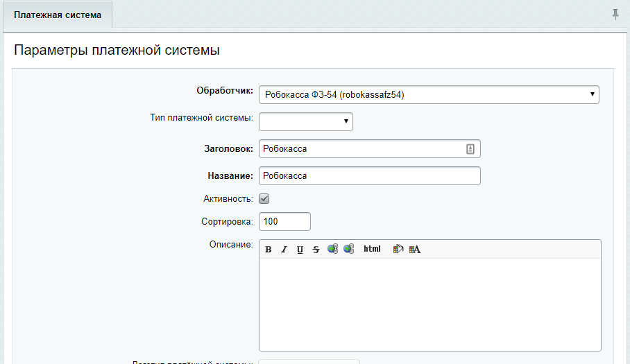
Task: Switch to the Платежная система tab
Action: pos(58,15)
